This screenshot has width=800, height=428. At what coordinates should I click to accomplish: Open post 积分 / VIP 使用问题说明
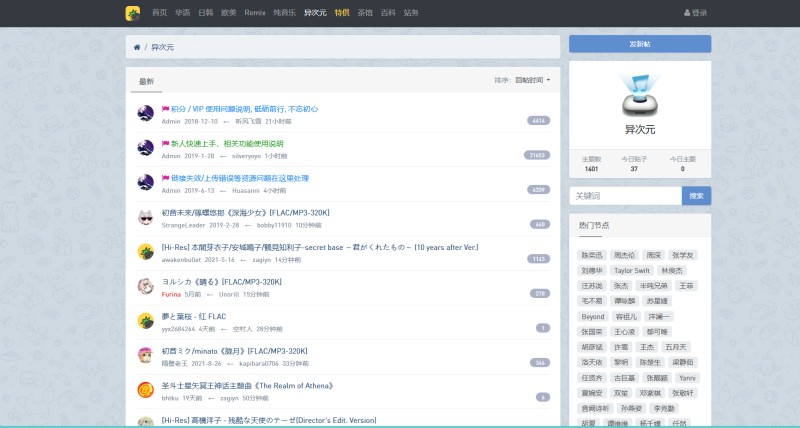tap(244, 109)
